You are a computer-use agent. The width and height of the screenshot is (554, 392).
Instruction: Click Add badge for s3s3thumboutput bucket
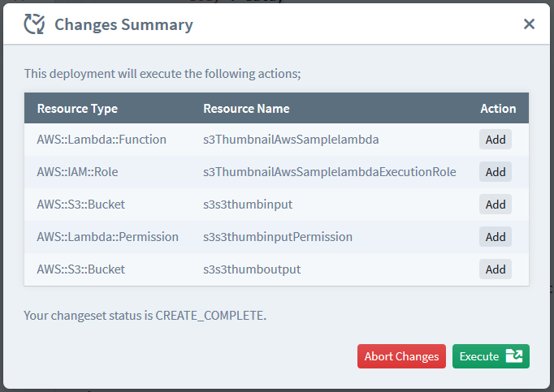click(496, 269)
